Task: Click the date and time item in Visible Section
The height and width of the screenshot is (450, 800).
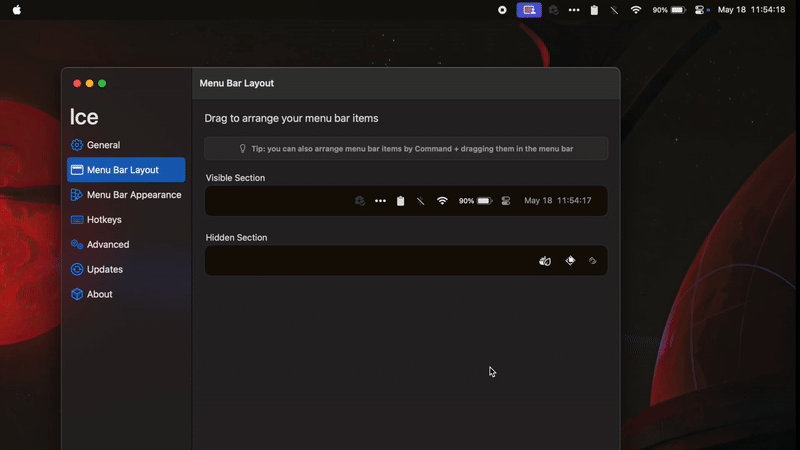Action: pyautogui.click(x=558, y=201)
